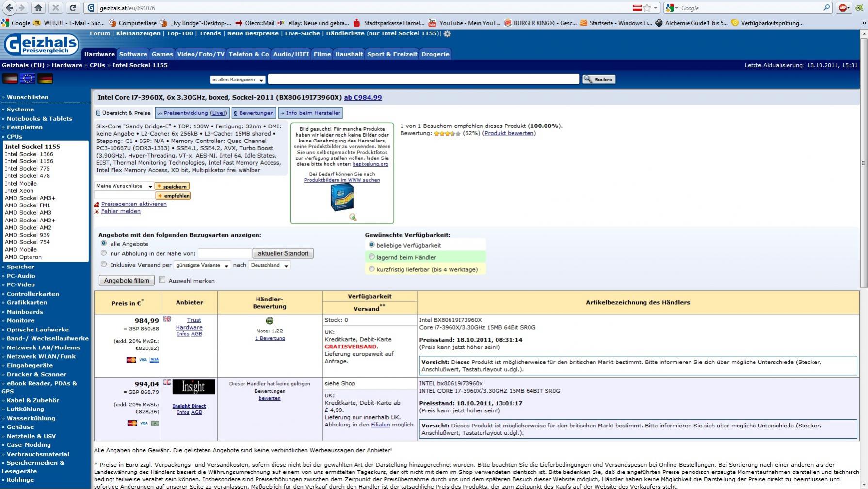Image resolution: width=868 pixels, height=489 pixels.
Task: Open the Preisentwicklung tab
Action: 192,113
